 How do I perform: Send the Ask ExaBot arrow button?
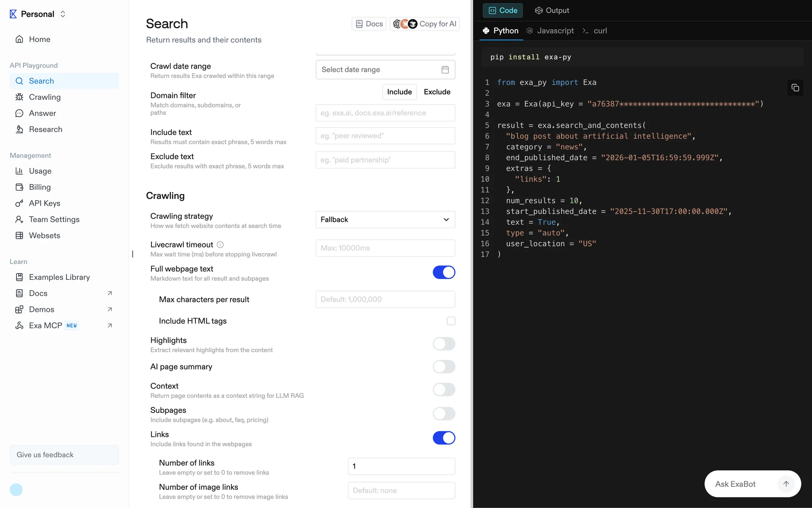click(786, 484)
